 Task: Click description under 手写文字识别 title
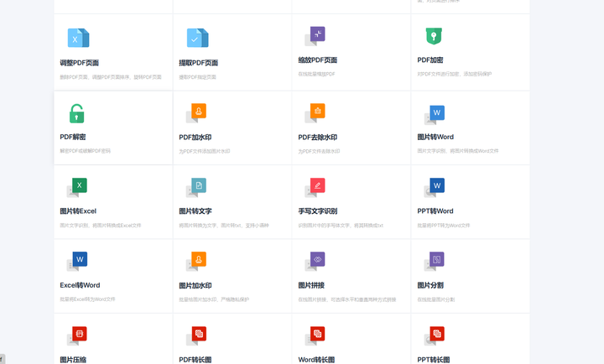[x=341, y=226]
